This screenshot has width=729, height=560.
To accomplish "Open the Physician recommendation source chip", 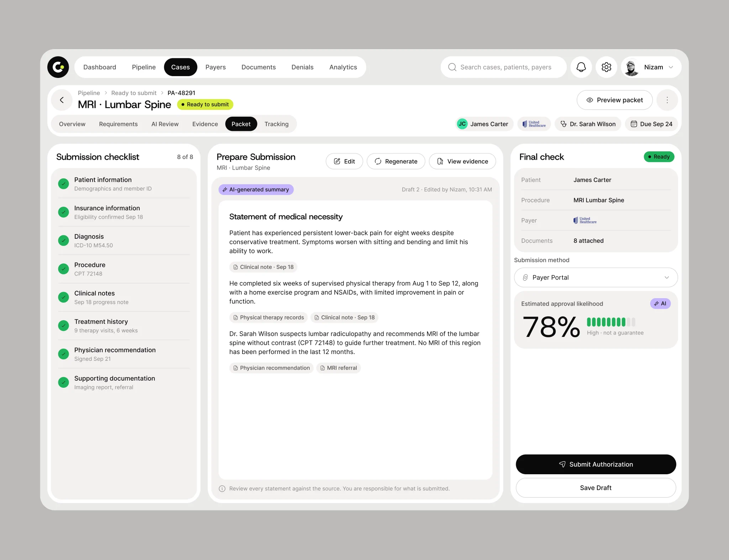I will 271,368.
